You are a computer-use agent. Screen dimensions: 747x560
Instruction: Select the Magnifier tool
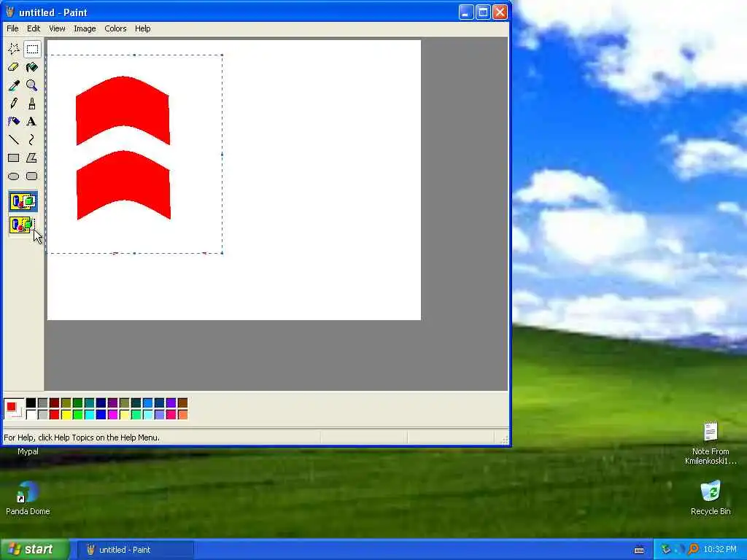[32, 85]
